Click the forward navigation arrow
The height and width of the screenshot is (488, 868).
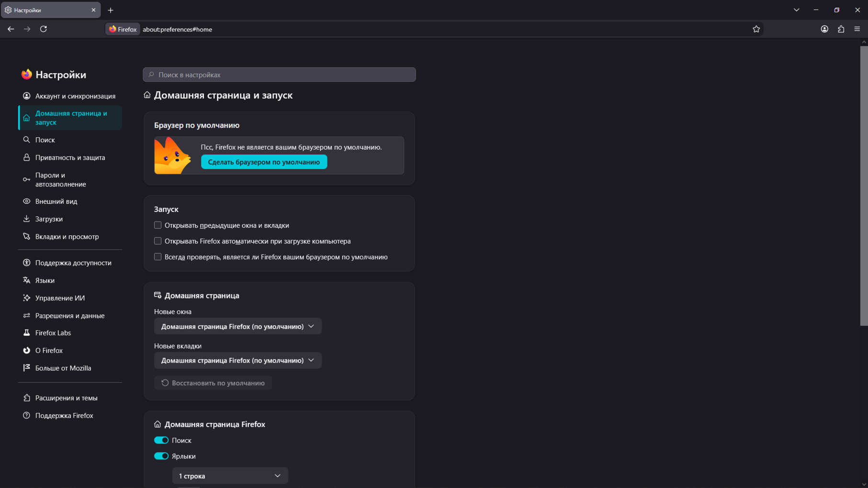click(x=27, y=29)
